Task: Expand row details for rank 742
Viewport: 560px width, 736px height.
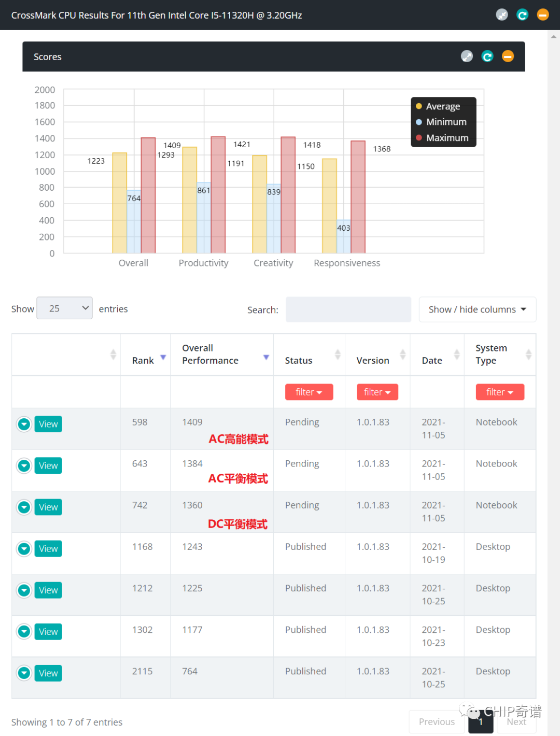Action: coord(24,507)
